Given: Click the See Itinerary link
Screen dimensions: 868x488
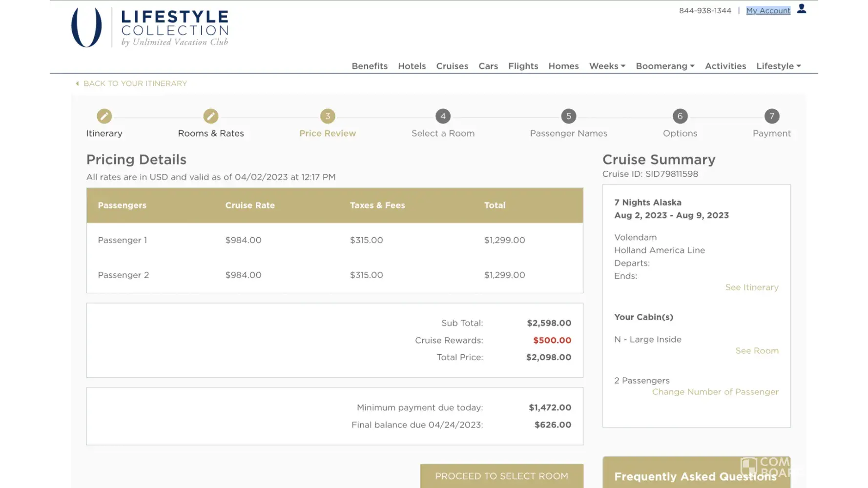Looking at the screenshot, I should [752, 287].
